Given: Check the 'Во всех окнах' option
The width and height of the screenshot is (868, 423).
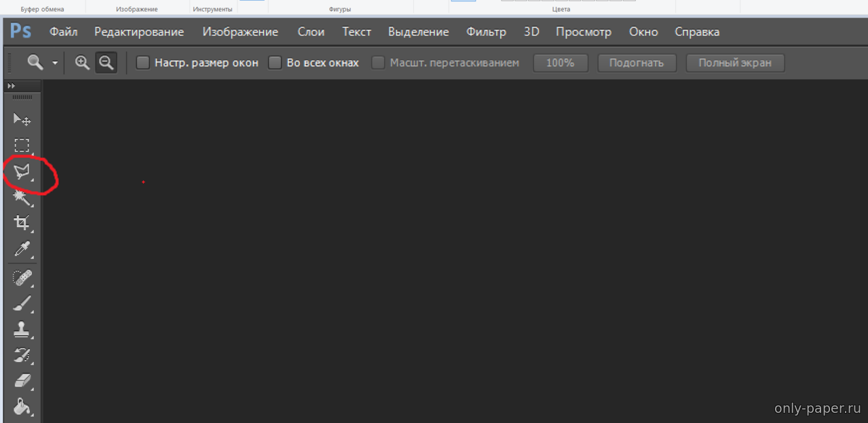Looking at the screenshot, I should click(275, 63).
